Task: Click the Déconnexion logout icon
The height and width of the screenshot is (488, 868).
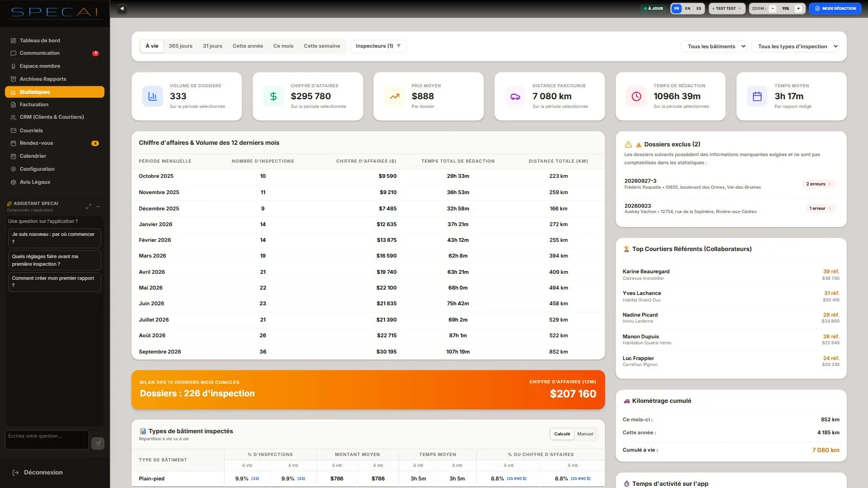Action: [x=16, y=473]
